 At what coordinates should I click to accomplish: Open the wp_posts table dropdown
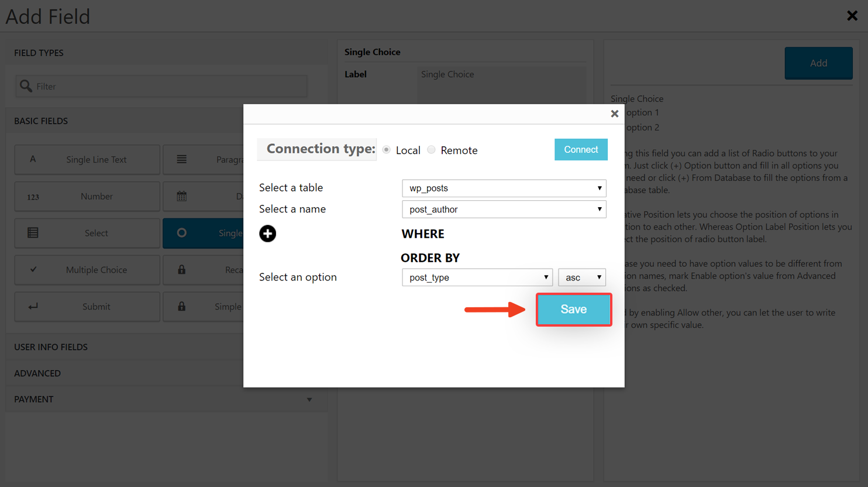pos(504,188)
